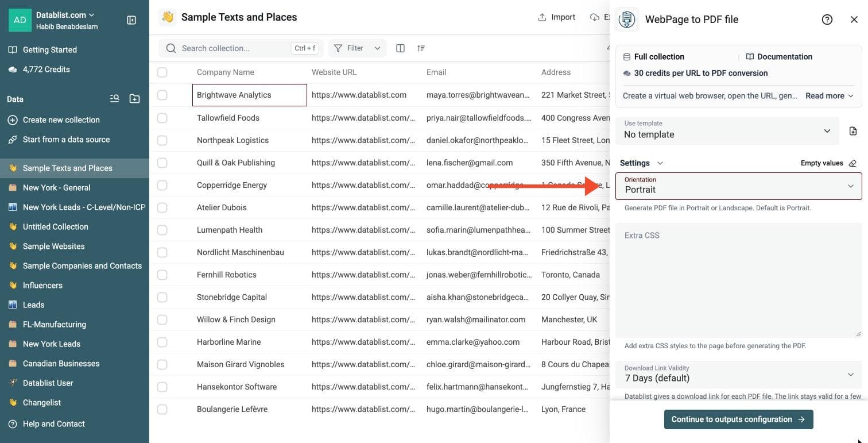Screen dimensions: 868x443
Task: Open the Orientation Portrait dropdown
Action: 739,186
